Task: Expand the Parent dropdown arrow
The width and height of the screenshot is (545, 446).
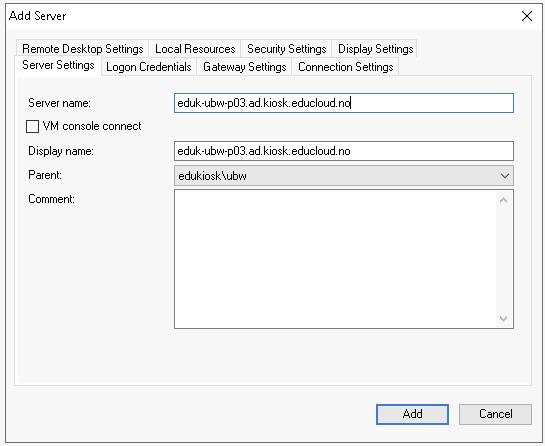Action: click(505, 176)
